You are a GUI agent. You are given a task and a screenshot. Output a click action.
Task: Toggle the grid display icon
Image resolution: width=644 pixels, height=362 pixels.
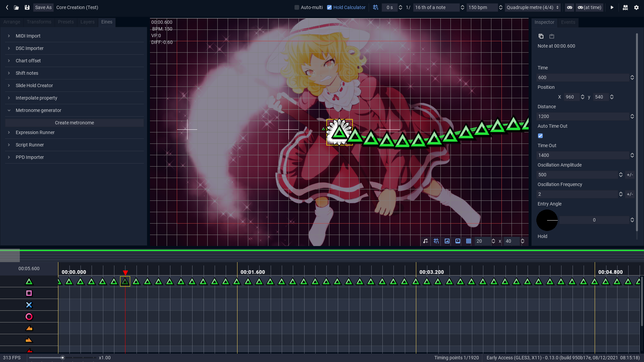pos(469,241)
